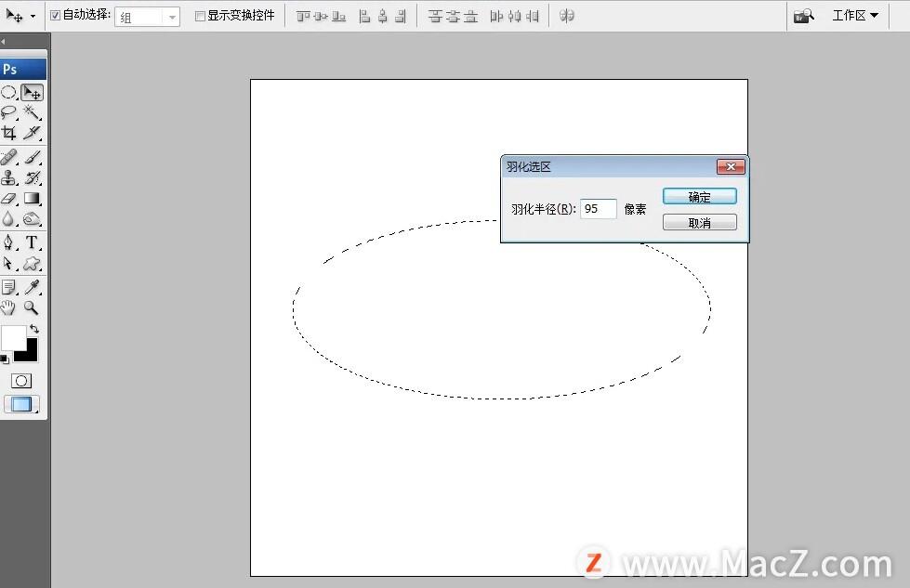Screen dimensions: 910x588
Task: Select the Eyedropper tool
Action: 32,287
